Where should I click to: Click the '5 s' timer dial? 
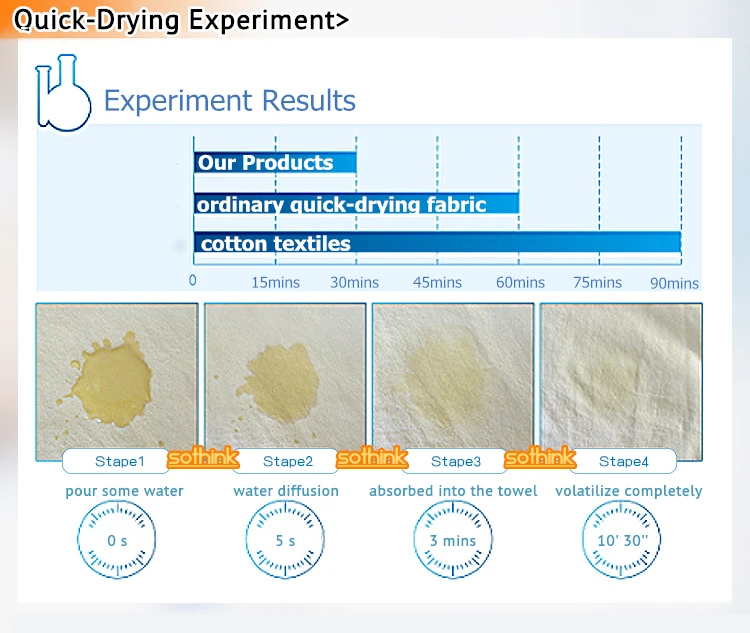285,539
